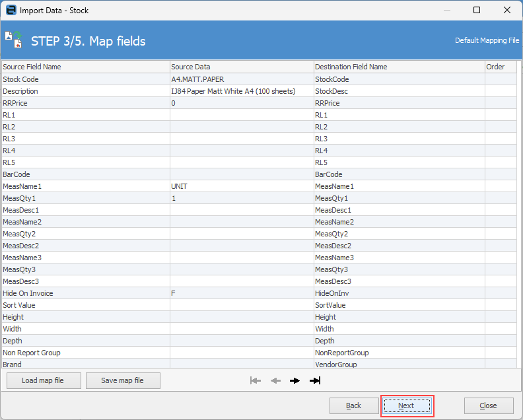This screenshot has width=523, height=420.
Task: Click the import step icon in header
Action: tap(13, 40)
